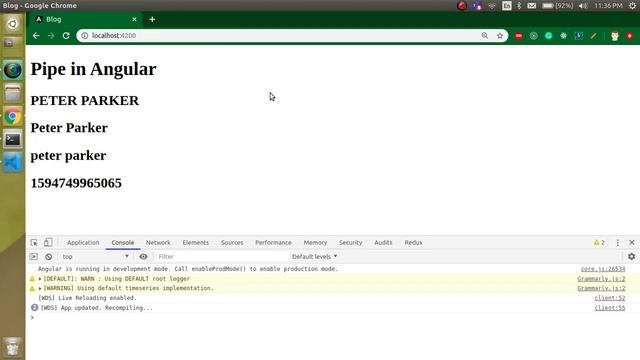Open the Audits DevTools tab
This screenshot has width=640, height=360.
383,242
